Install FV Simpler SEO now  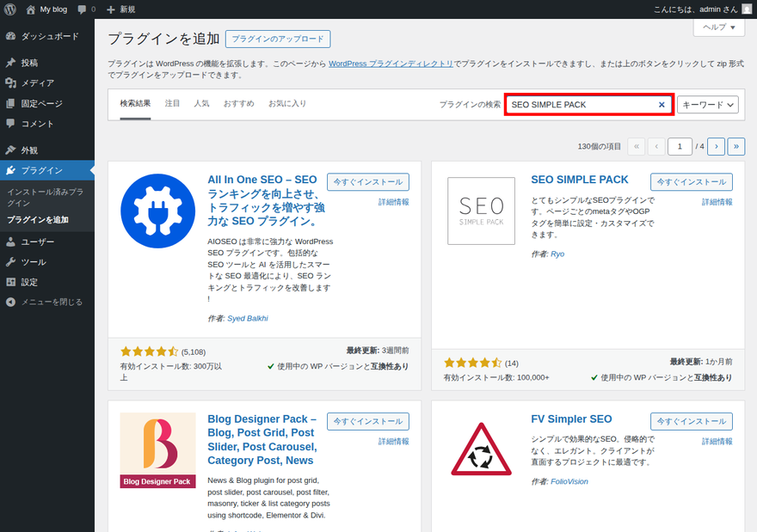[692, 421]
